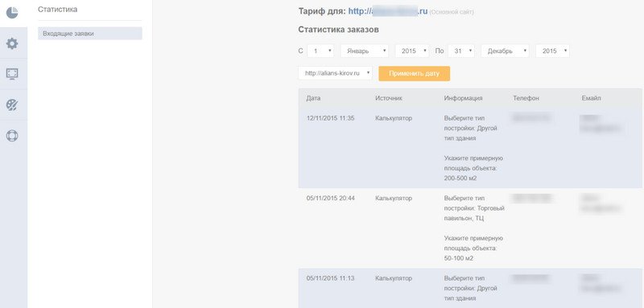Open the start day dropdown showing 1
The height and width of the screenshot is (308, 644).
pos(320,51)
